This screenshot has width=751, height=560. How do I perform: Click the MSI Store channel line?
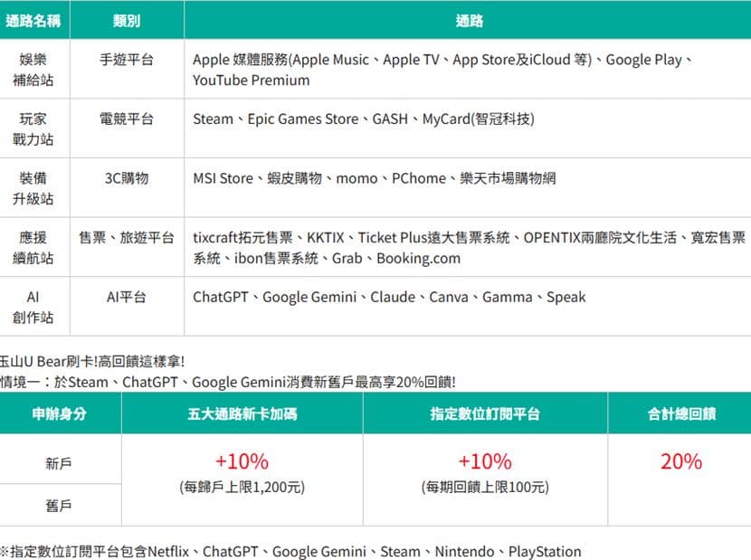tap(374, 178)
